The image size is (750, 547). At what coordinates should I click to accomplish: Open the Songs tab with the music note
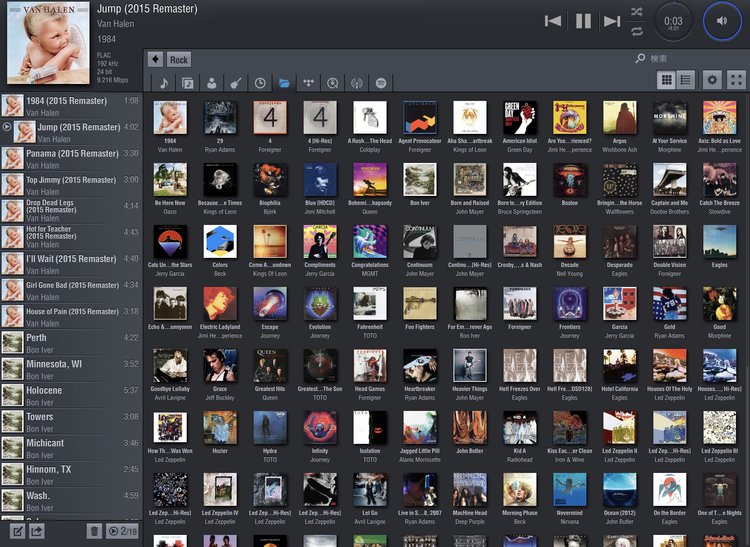pyautogui.click(x=164, y=83)
